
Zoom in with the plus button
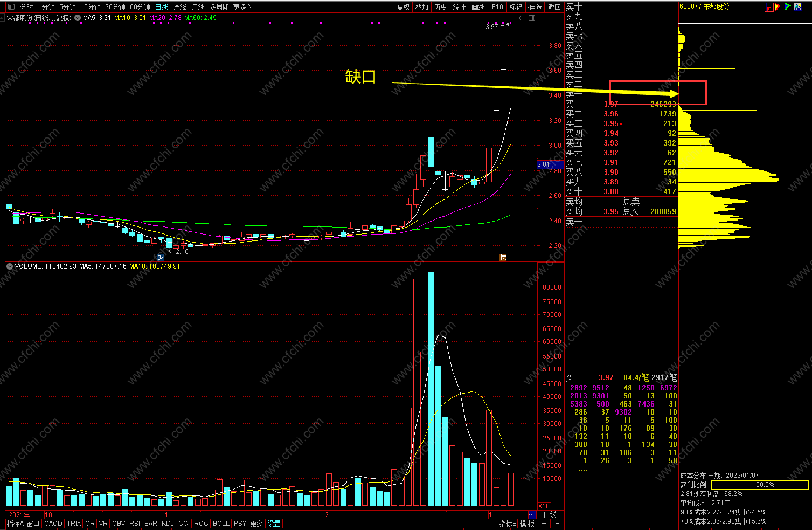pyautogui.click(x=544, y=524)
